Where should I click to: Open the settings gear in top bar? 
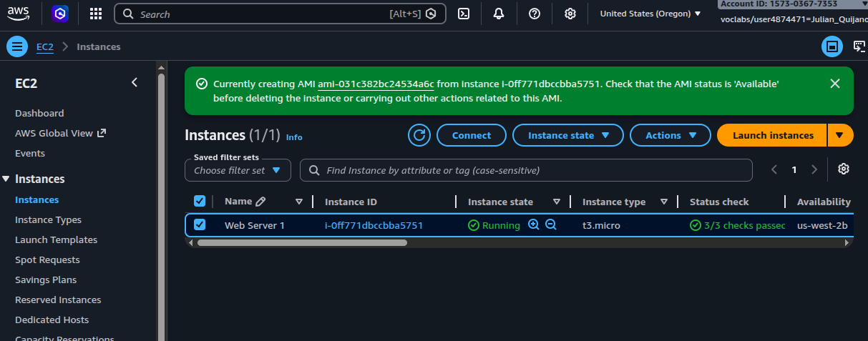pos(570,14)
